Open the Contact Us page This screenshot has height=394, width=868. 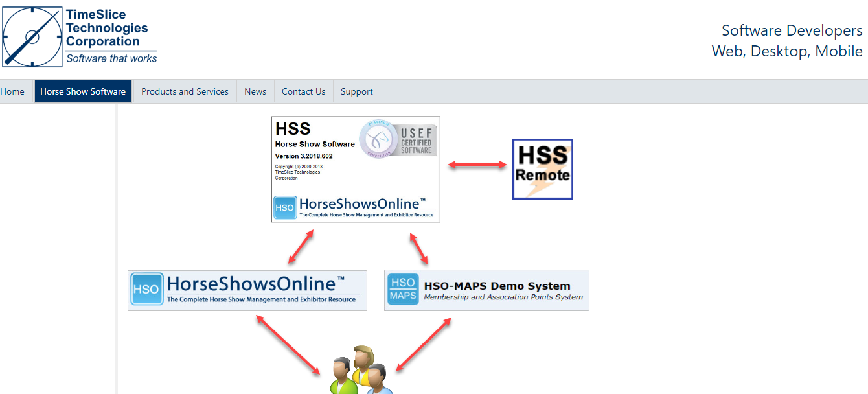click(303, 91)
